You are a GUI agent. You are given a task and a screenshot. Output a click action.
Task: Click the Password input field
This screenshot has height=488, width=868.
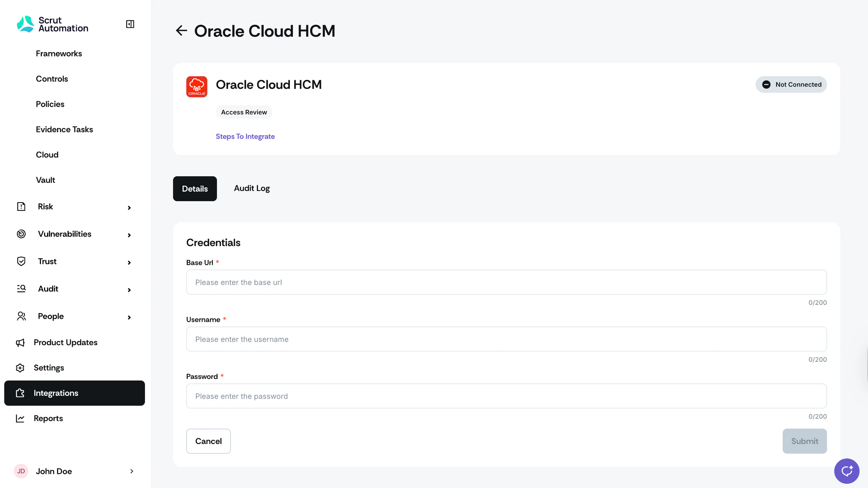[506, 396]
